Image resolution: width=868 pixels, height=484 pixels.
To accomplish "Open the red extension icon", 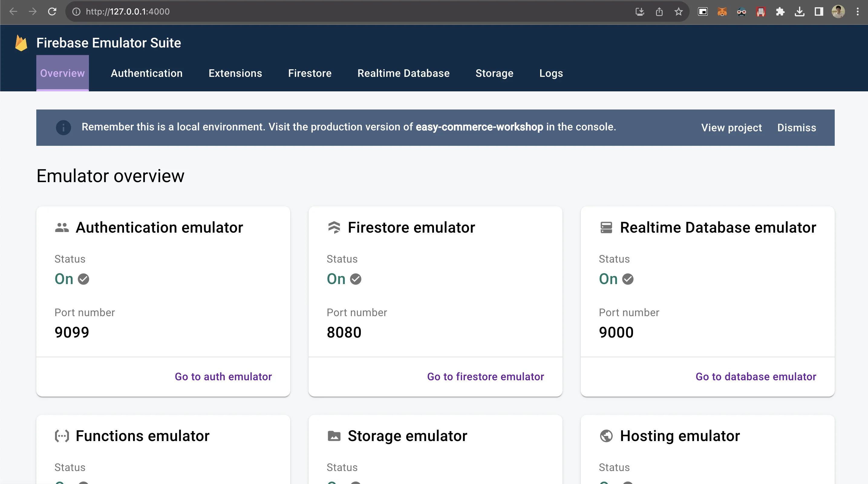I will tap(761, 12).
